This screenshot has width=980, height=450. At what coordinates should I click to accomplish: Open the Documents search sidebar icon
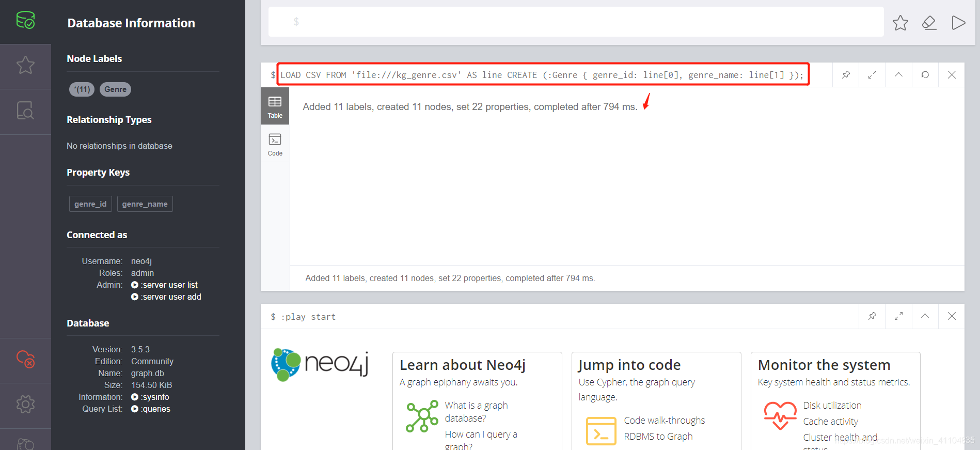tap(25, 111)
